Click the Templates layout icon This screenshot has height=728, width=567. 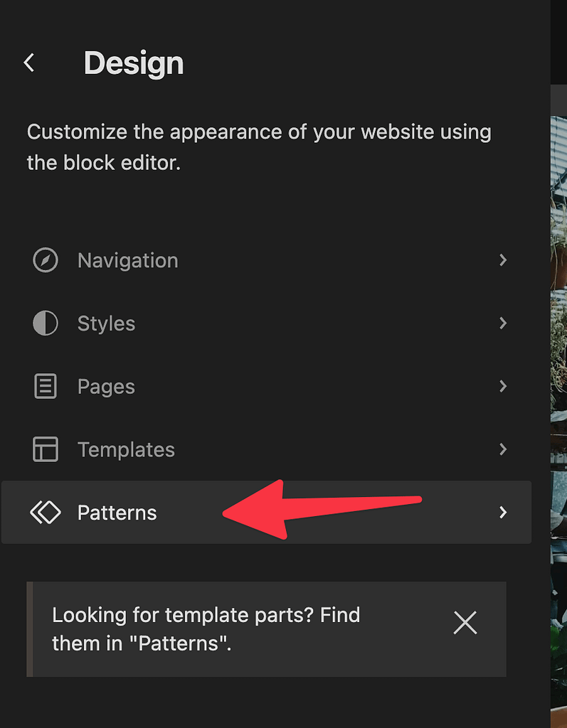tap(46, 449)
